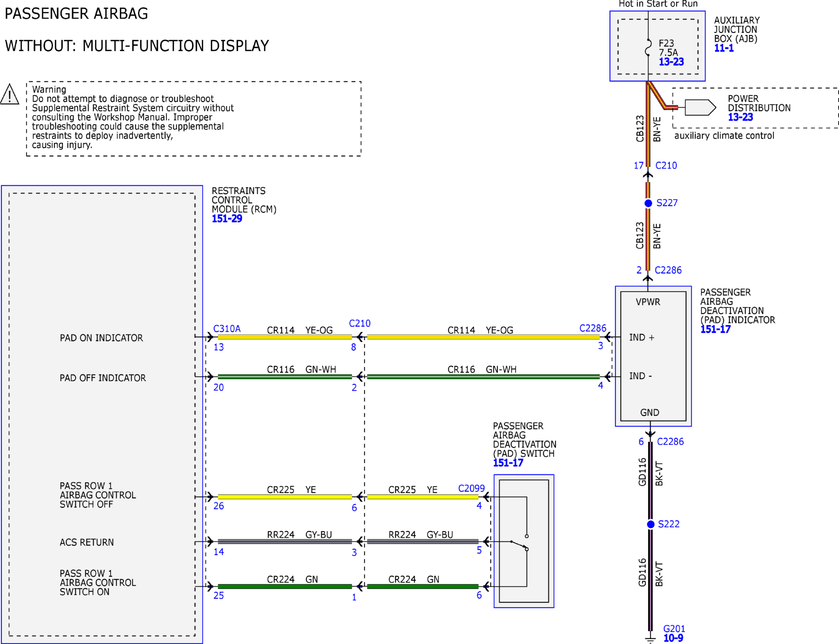
Task: Click the PAD Indicator component box
Action: pyautogui.click(x=653, y=356)
